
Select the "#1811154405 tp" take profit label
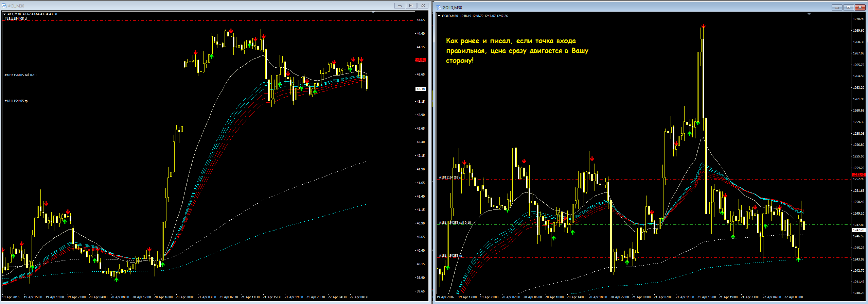pyautogui.click(x=16, y=101)
